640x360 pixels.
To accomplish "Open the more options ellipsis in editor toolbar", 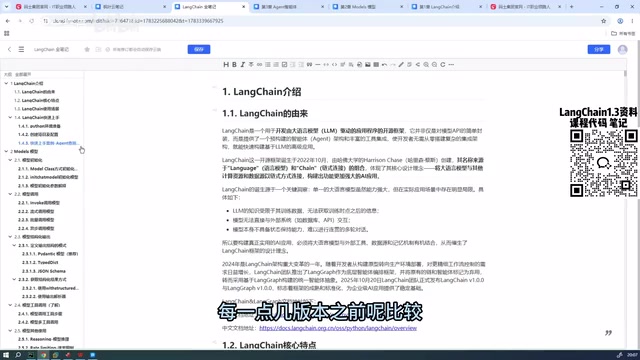I will pyautogui.click(x=451, y=64).
